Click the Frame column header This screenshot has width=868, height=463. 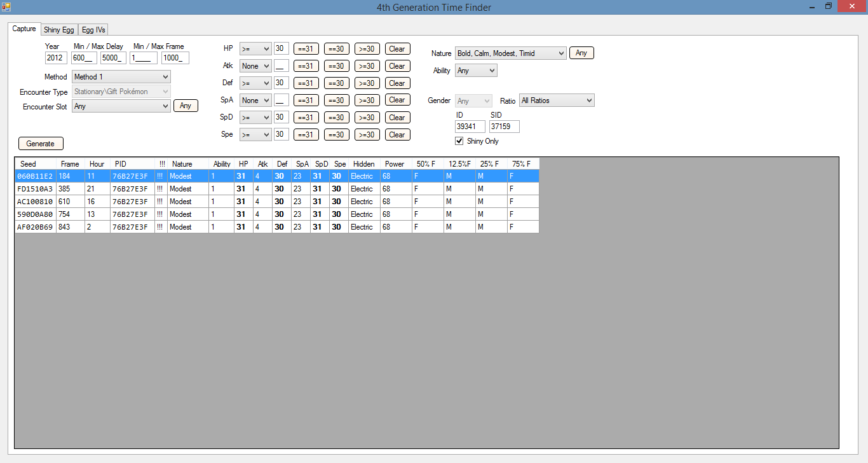click(71, 164)
